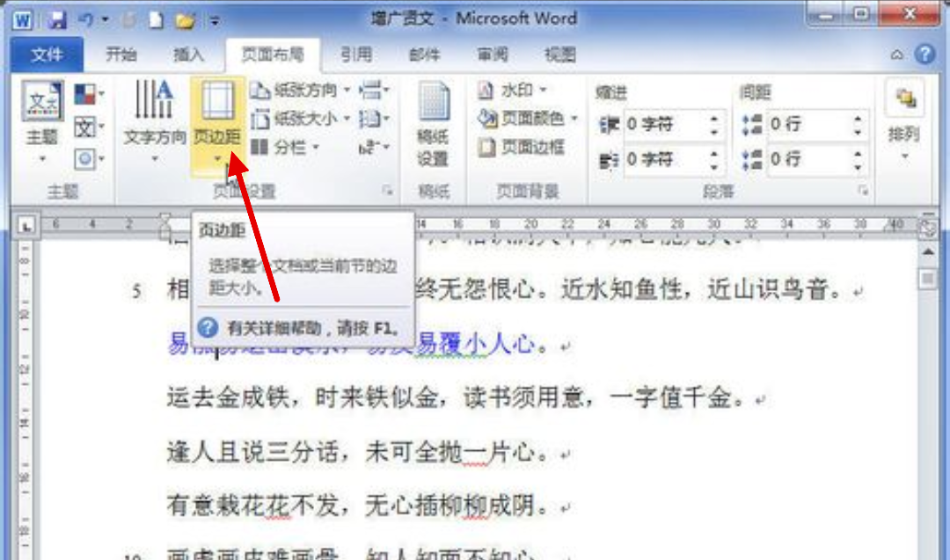Increase right indent with up spinner

coord(714,153)
